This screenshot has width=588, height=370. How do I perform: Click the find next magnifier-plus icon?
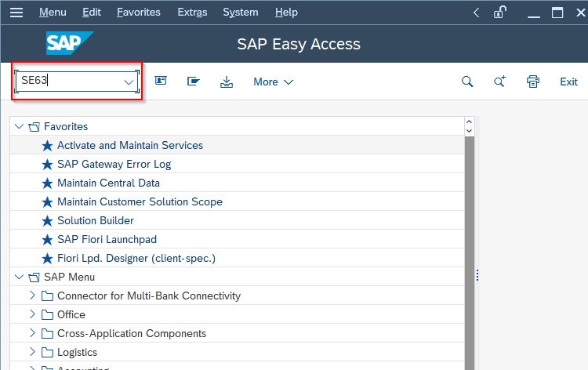point(499,82)
